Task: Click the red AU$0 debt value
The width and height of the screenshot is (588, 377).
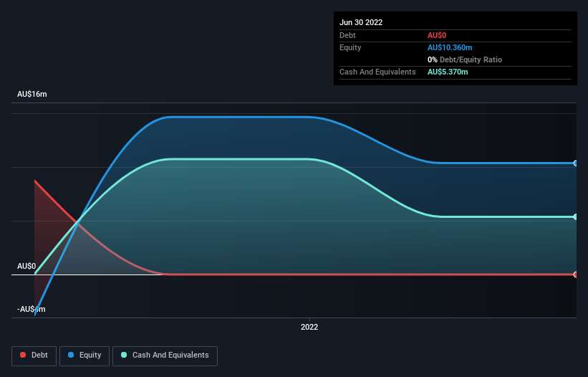Action: point(437,35)
